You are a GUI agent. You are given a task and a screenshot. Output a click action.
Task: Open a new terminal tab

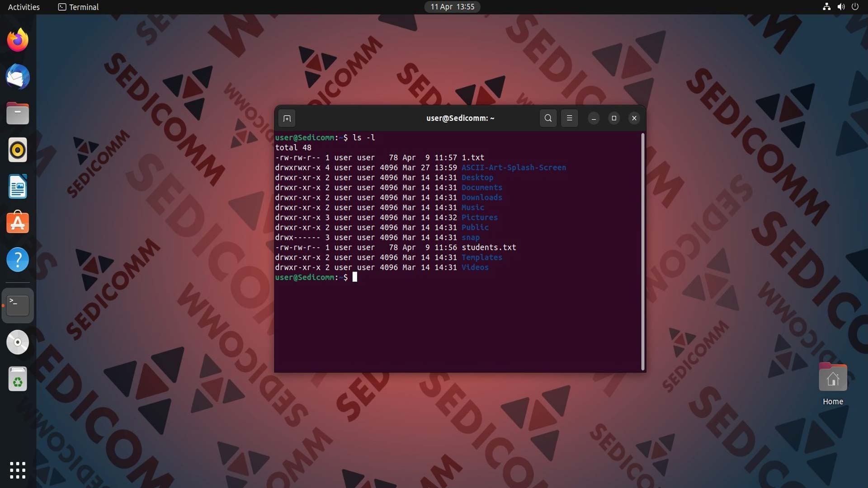point(287,118)
